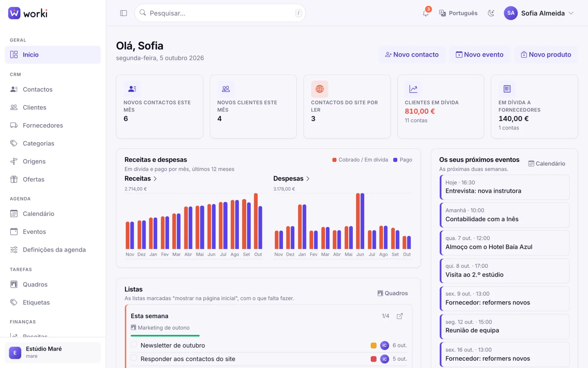Open Calendário link in events panel

click(547, 164)
